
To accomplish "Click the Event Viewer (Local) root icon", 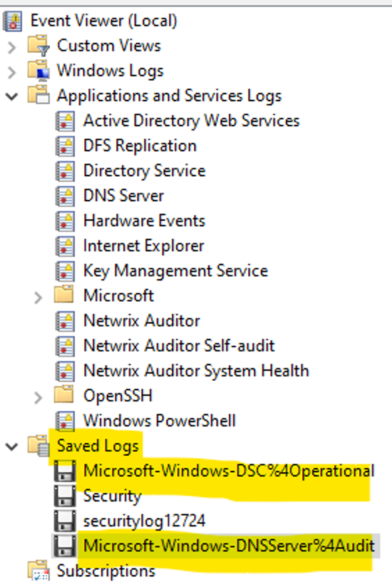I will (x=12, y=21).
